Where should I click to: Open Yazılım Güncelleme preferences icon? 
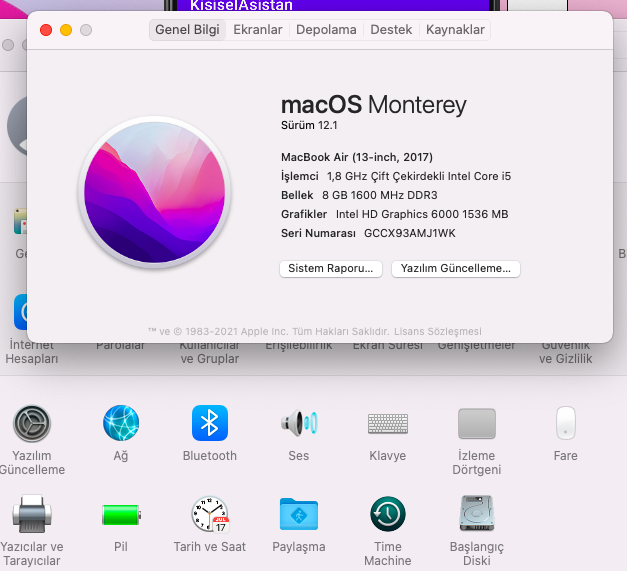32,424
